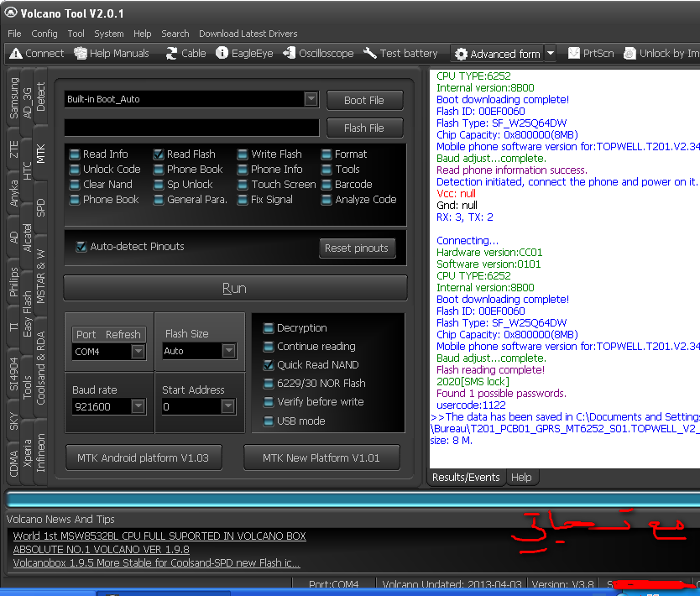Launch the Oscilloscope tool icon
Image resolution: width=700 pixels, height=596 pixels.
click(290, 53)
